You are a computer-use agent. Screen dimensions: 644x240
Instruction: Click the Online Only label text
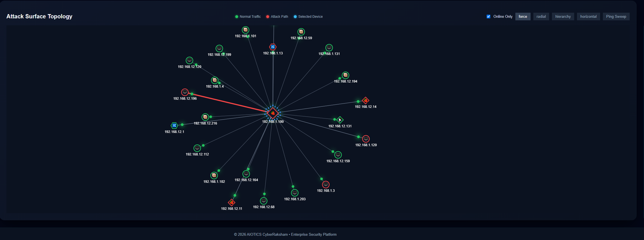click(x=503, y=17)
